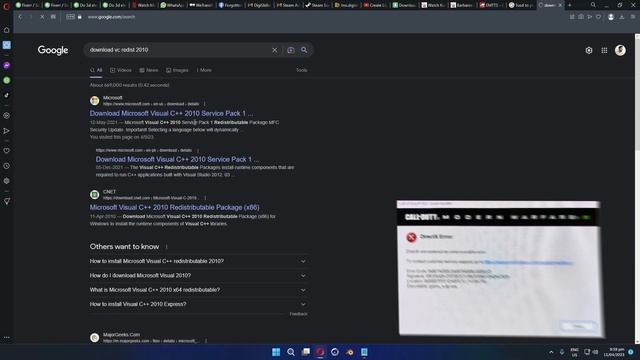Image resolution: width=640 pixels, height=360 pixels.
Task: Open options dots beside 'Others want to know'
Action: point(167,247)
